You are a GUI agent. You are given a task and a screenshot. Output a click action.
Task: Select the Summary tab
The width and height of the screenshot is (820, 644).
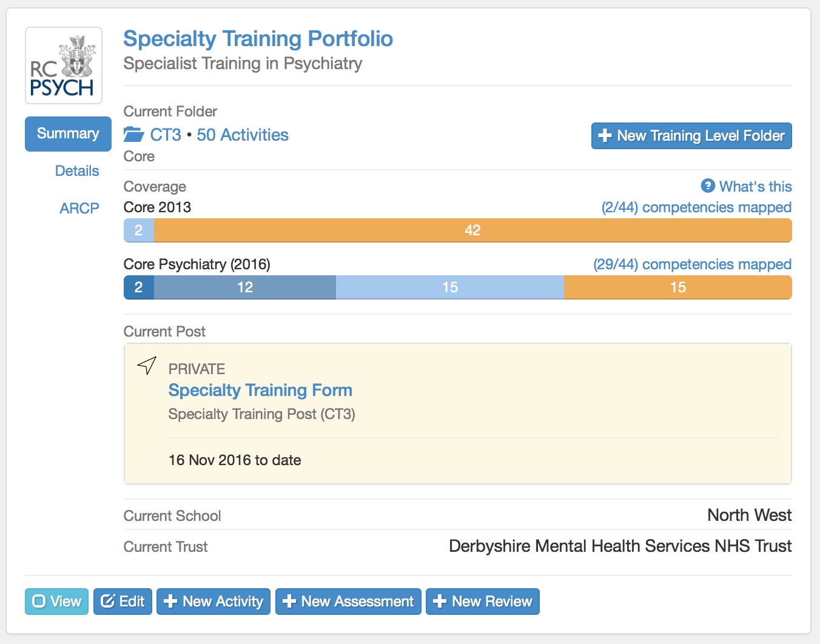click(x=68, y=133)
